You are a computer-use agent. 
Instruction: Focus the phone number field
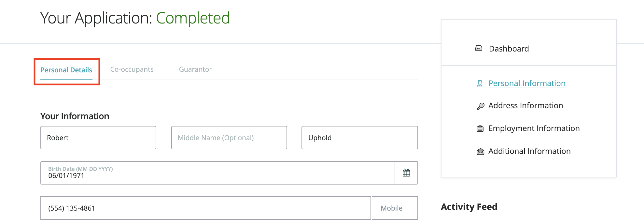(205, 208)
